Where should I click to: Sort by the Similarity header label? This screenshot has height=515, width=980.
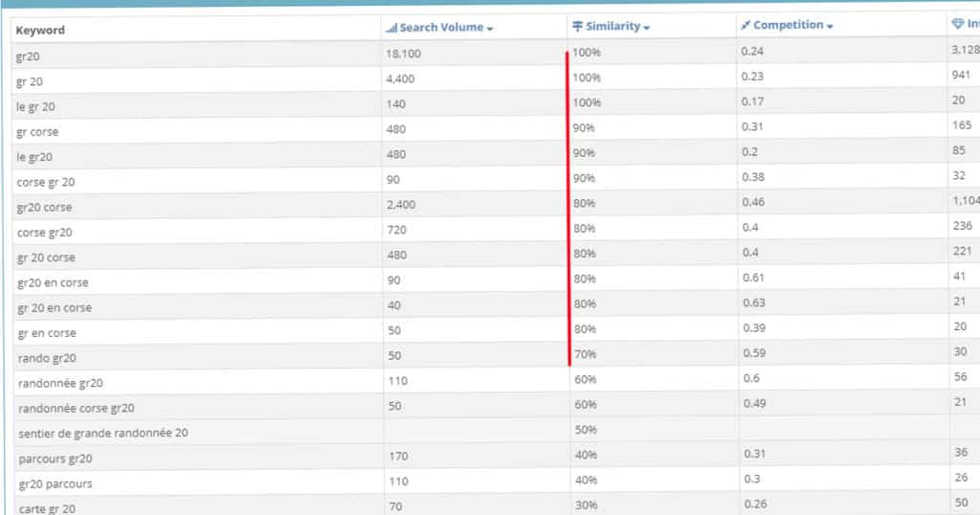point(613,26)
